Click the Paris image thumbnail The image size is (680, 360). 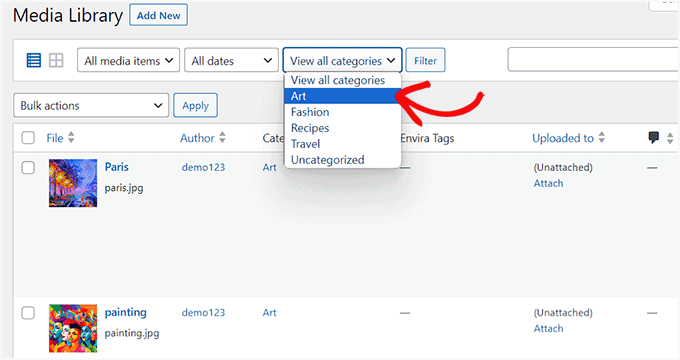(x=73, y=183)
